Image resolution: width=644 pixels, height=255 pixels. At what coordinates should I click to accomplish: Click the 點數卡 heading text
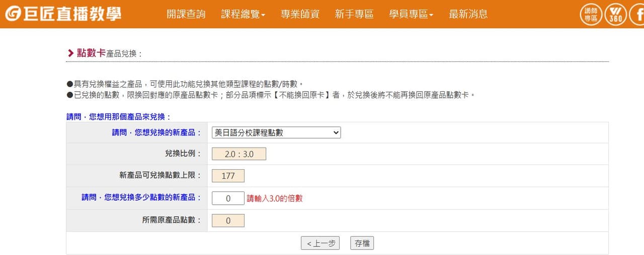[x=91, y=53]
